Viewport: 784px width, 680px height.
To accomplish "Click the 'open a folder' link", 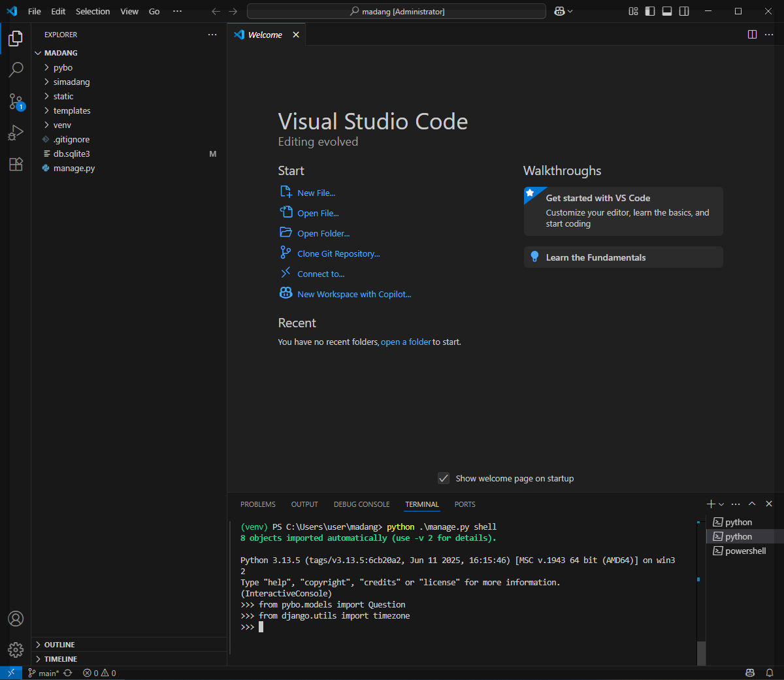I will 406,342.
